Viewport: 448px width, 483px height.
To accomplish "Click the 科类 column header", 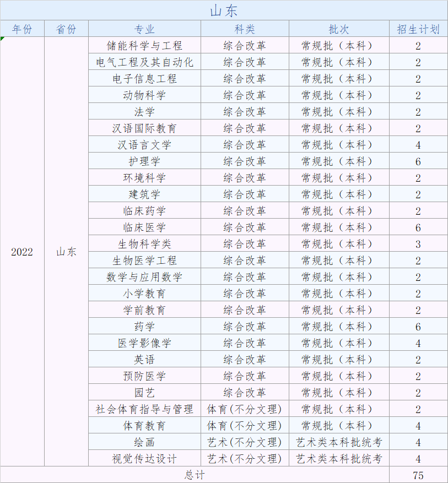I will 245,29.
